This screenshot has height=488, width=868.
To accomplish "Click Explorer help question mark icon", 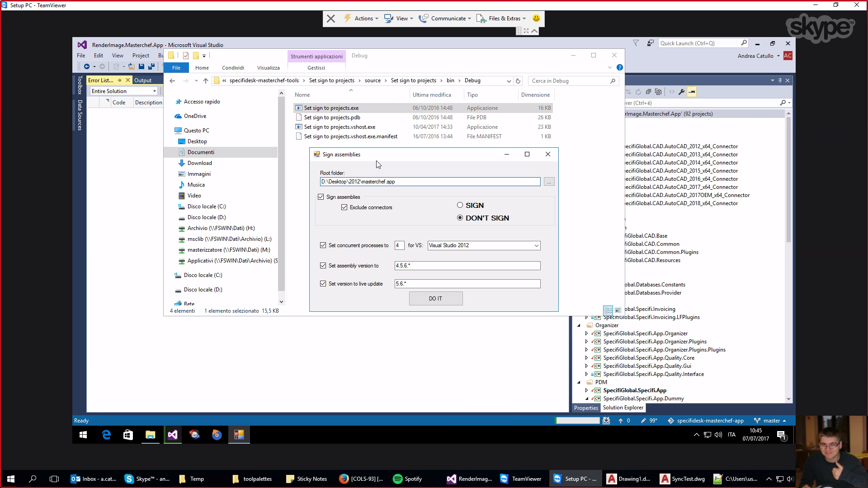I will 620,67.
